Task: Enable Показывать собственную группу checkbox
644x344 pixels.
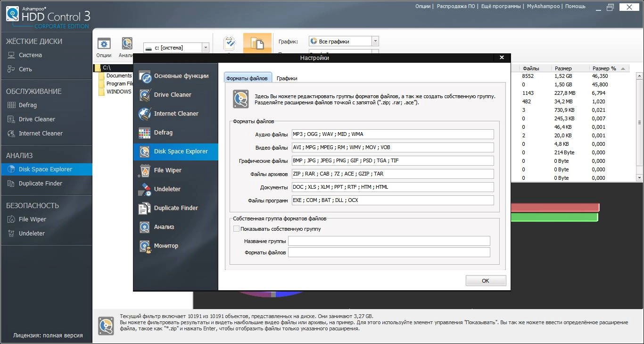Action: point(237,229)
